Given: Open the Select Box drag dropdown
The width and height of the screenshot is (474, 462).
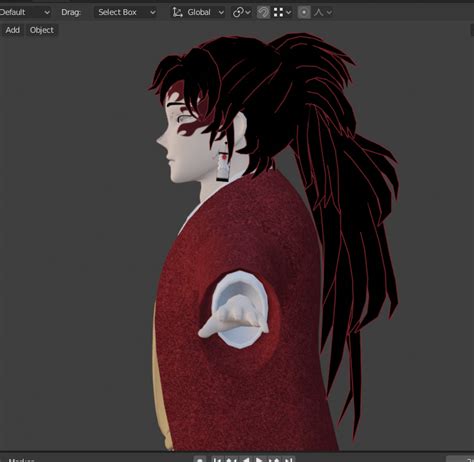Looking at the screenshot, I should tap(125, 12).
